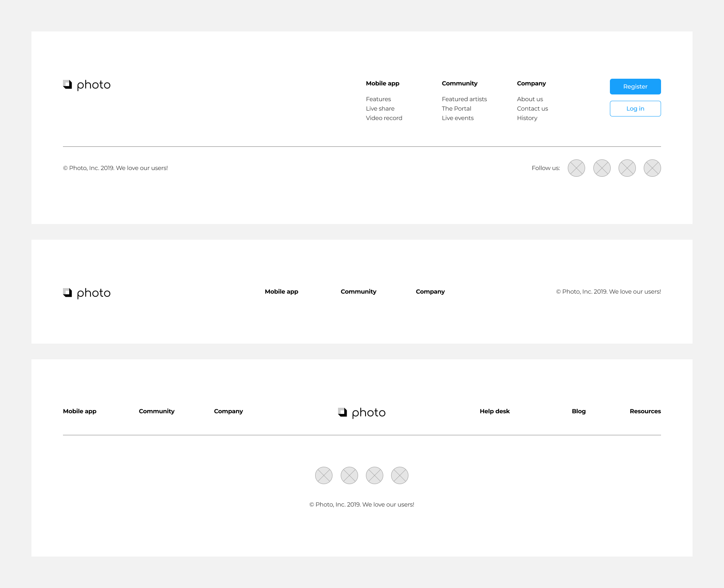Click the Mobile app heading in the middle footer

[282, 291]
